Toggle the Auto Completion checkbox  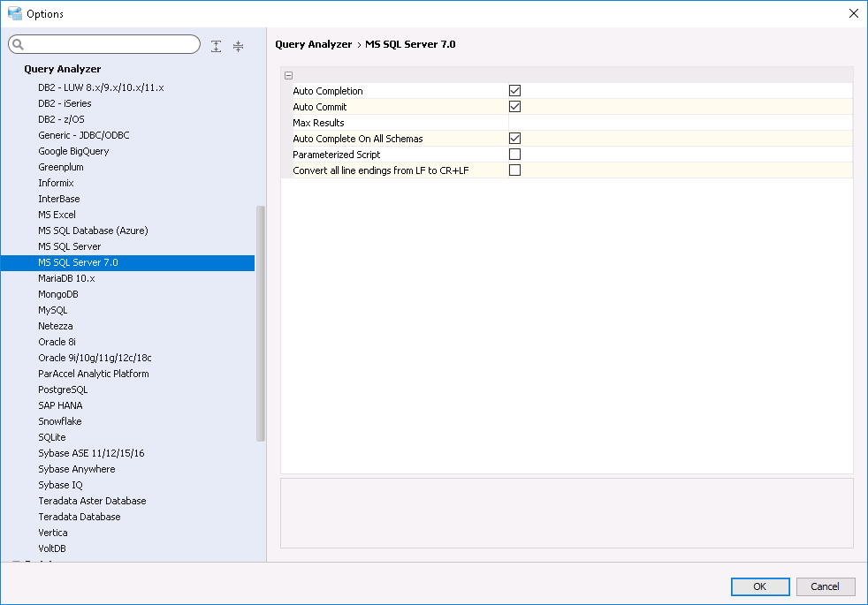pyautogui.click(x=514, y=91)
